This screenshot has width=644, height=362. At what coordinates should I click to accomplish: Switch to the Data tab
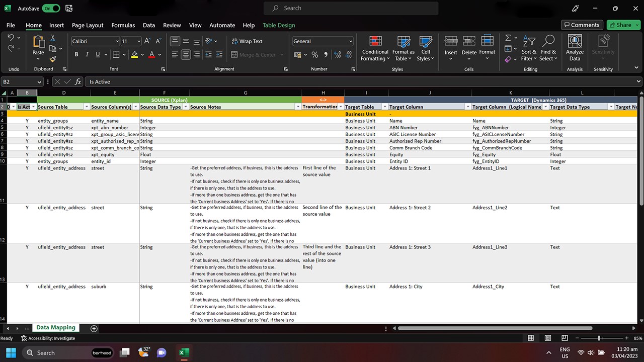click(149, 25)
